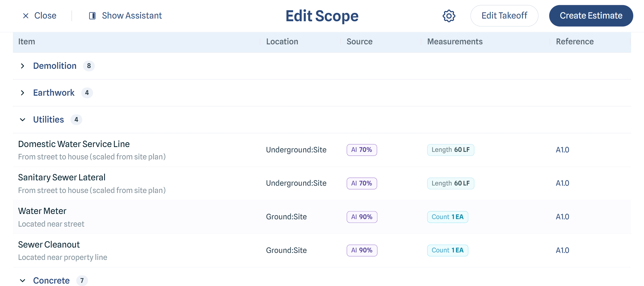Click description 'Located near property line'

click(x=63, y=258)
